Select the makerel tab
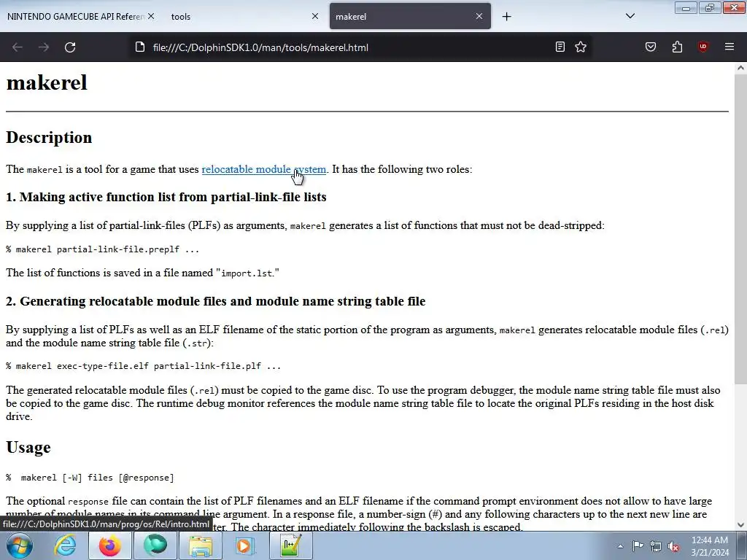Screen dimensions: 747x560 click(410, 16)
